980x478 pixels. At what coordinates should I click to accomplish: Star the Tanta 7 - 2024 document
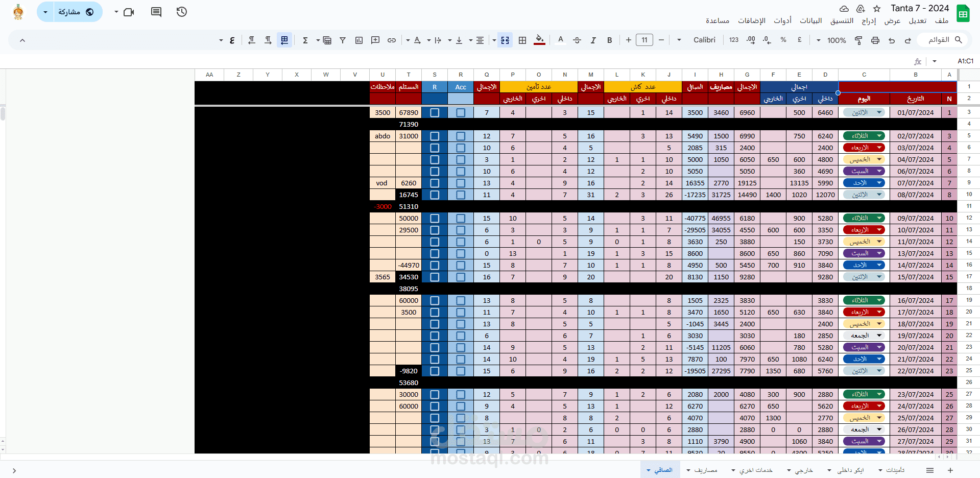click(877, 9)
